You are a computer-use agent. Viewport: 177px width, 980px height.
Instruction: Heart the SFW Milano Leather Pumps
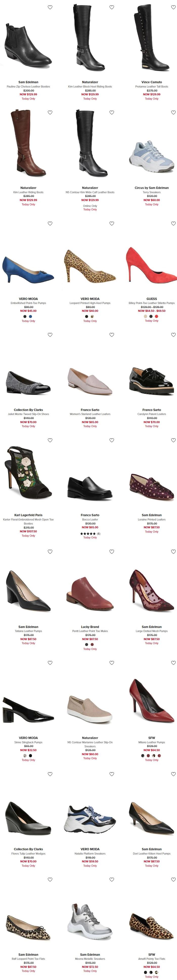[173, 663]
